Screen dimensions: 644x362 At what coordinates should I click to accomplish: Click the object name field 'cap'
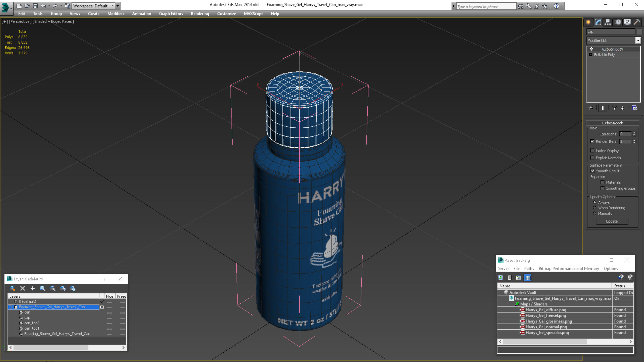coord(611,32)
